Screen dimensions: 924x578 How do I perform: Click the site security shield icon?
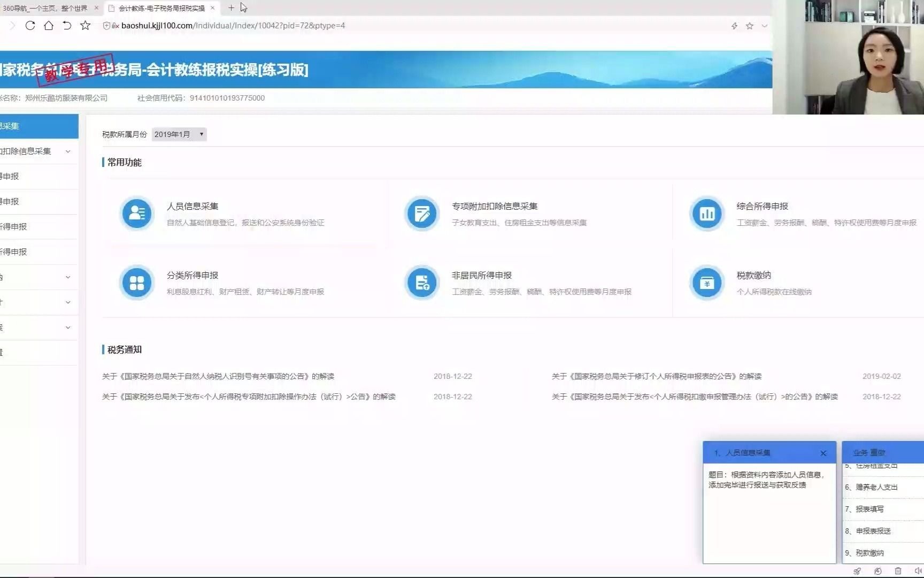pos(106,26)
